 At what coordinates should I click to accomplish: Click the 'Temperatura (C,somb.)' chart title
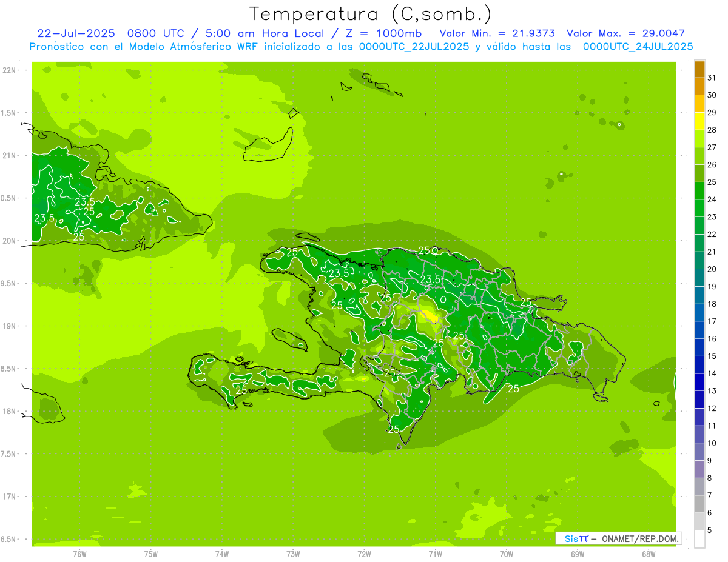tap(371, 14)
